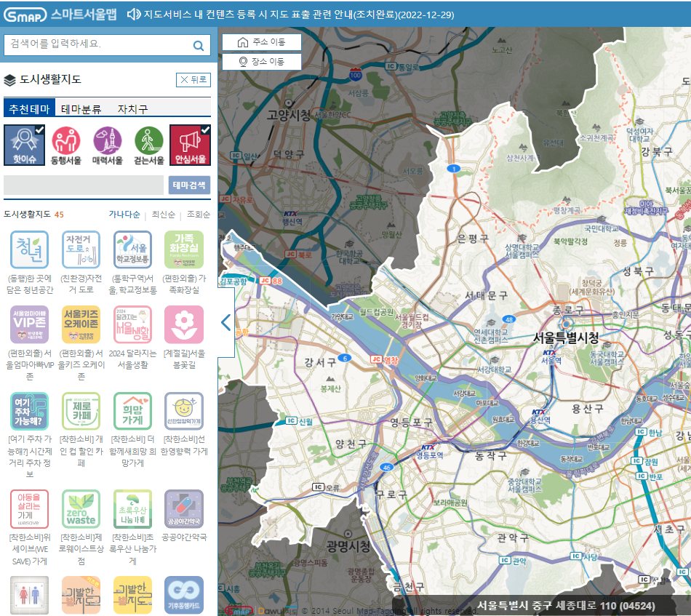Click the 스마트서울맵 title text
This screenshot has height=616, width=691.
(84, 14)
